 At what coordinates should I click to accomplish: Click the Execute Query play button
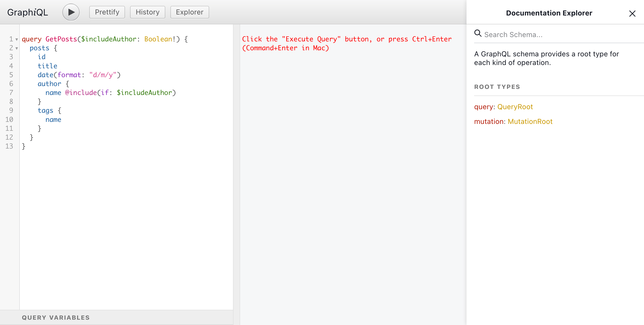point(70,12)
